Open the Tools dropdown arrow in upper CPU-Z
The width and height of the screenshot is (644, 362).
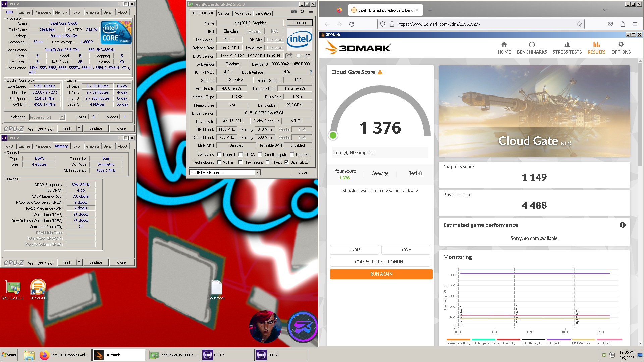pos(79,128)
